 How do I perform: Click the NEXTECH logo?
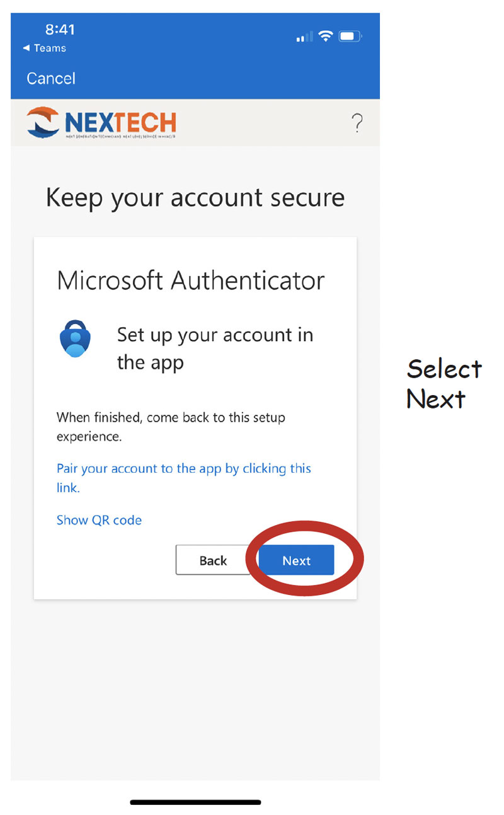(x=101, y=122)
